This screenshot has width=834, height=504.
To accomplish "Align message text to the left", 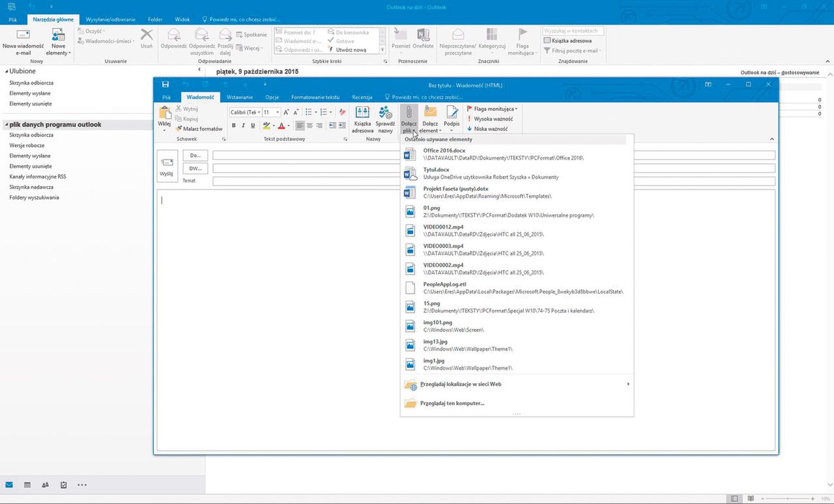I will (x=300, y=126).
